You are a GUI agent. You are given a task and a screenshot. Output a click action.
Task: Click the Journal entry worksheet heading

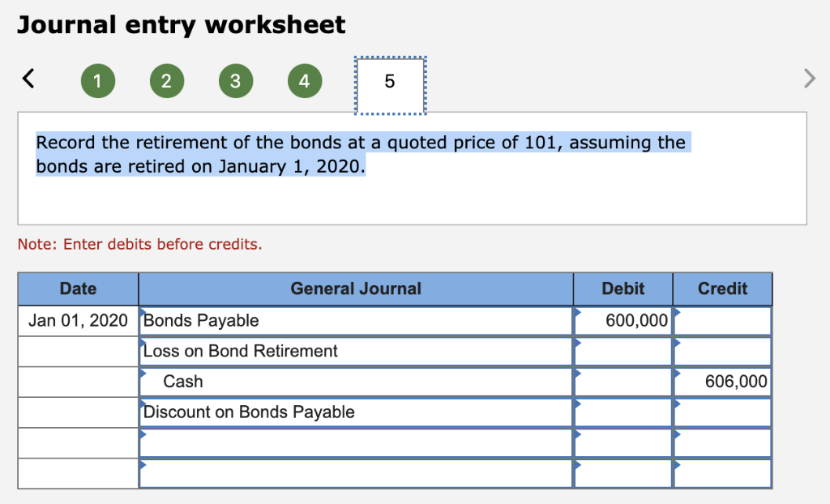[x=181, y=25]
